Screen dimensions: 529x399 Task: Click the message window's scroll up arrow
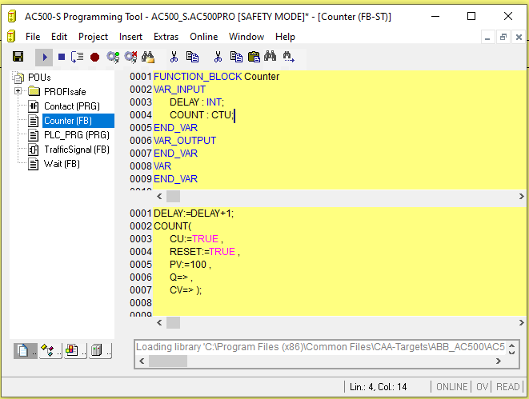[x=512, y=345]
